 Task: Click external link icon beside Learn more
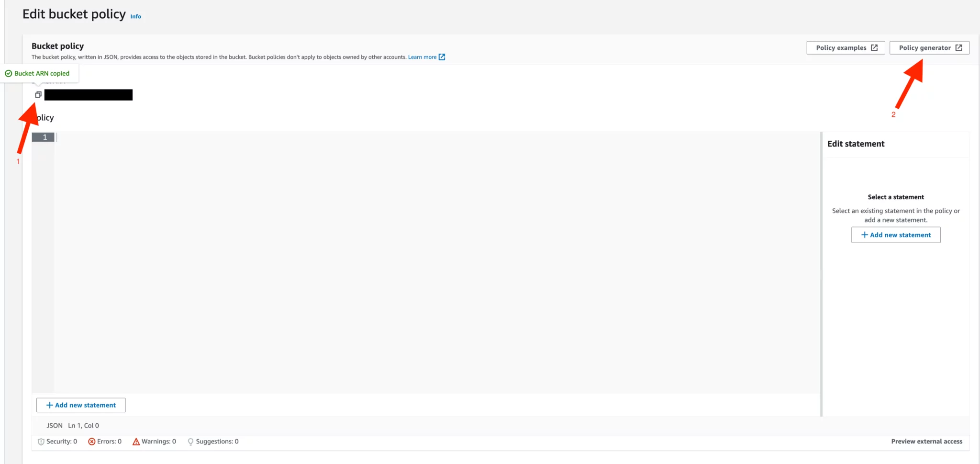(x=442, y=57)
